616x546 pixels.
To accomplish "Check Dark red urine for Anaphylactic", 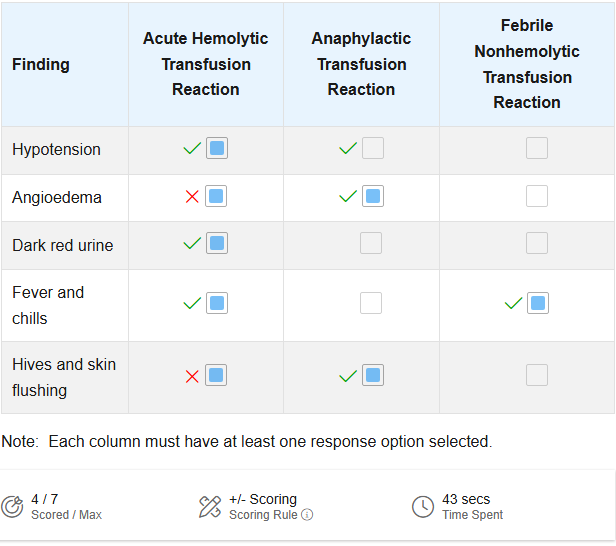I will 371,243.
